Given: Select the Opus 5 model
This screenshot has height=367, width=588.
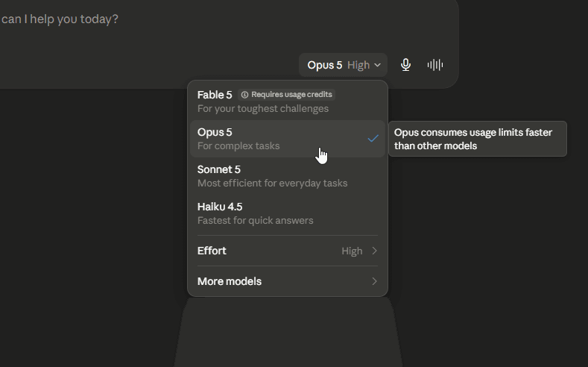Looking at the screenshot, I should (x=288, y=139).
